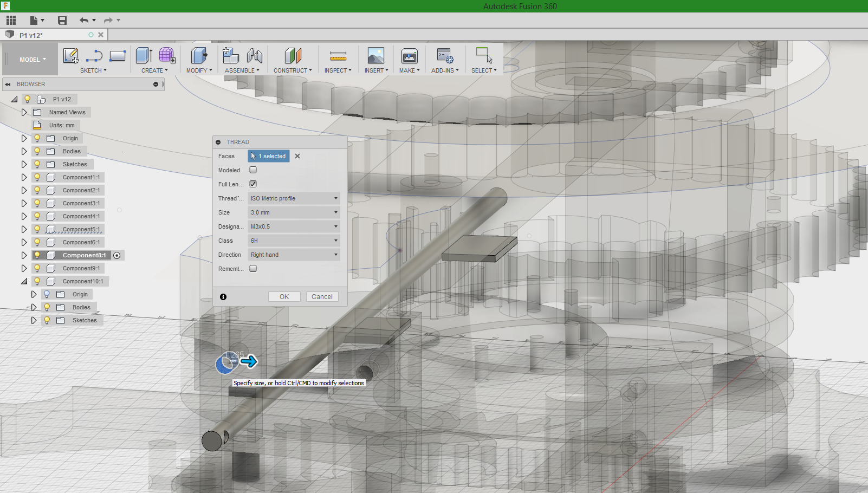The image size is (868, 493).
Task: Enable the Remember Size checkbox
Action: pyautogui.click(x=253, y=269)
